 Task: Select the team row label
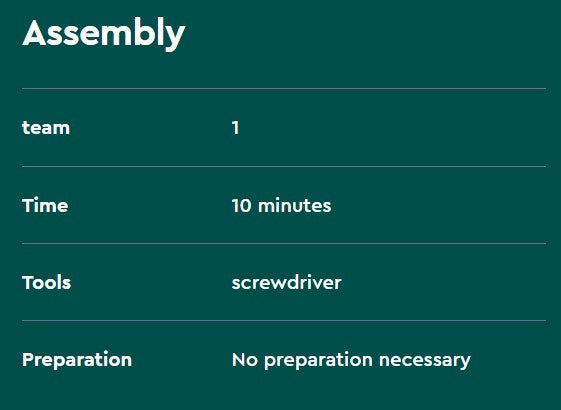click(x=46, y=128)
